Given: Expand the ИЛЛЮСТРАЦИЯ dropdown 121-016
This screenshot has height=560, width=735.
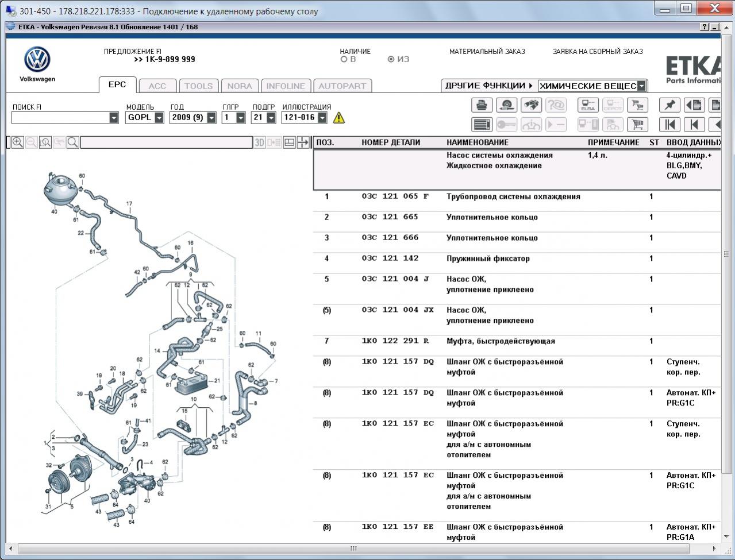Looking at the screenshot, I should tap(322, 118).
